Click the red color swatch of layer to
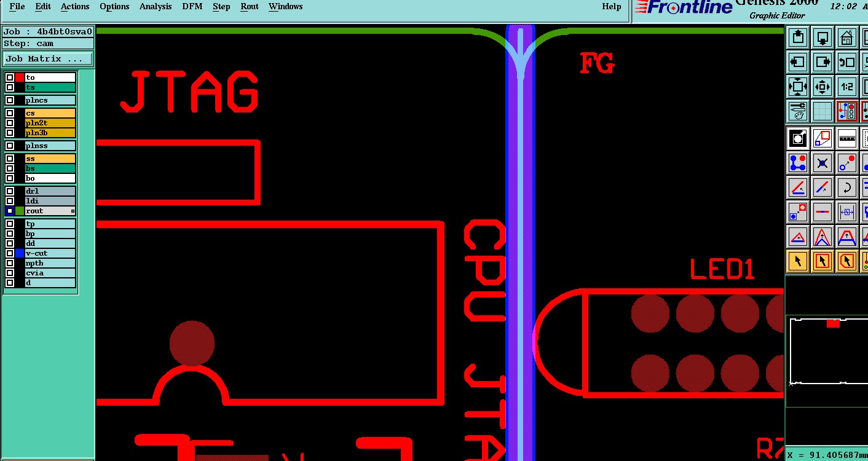Image resolution: width=868 pixels, height=461 pixels. click(x=20, y=77)
